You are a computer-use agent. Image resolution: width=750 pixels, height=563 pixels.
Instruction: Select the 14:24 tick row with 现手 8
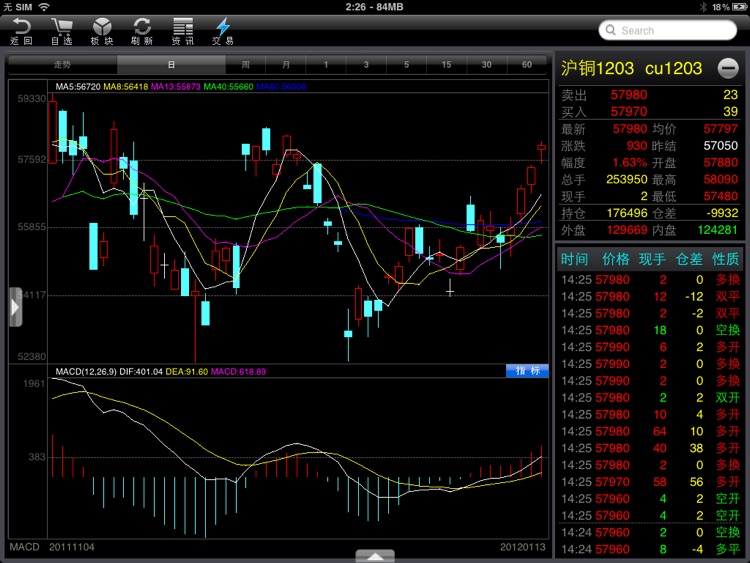click(x=650, y=549)
